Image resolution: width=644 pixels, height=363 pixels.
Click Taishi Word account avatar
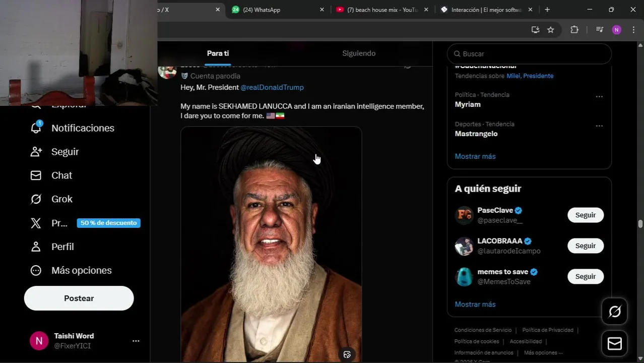pos(39,341)
